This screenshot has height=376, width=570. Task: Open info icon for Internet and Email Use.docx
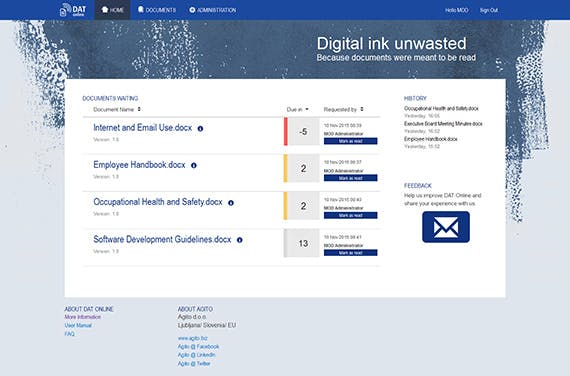(x=200, y=128)
